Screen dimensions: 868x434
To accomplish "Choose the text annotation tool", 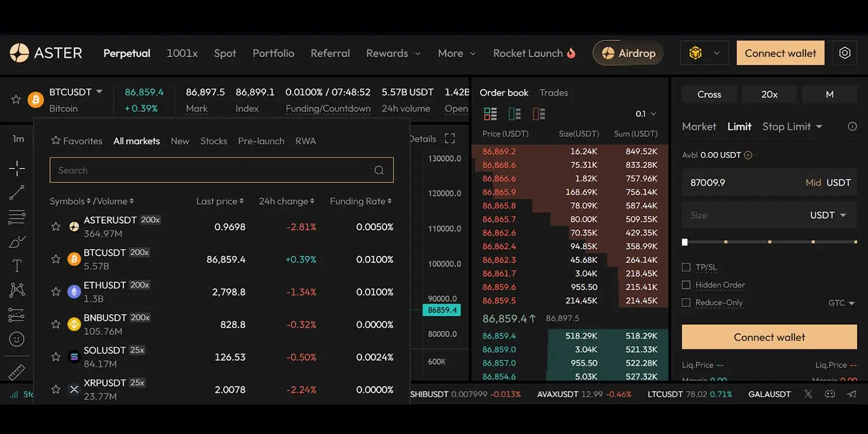I will [17, 266].
